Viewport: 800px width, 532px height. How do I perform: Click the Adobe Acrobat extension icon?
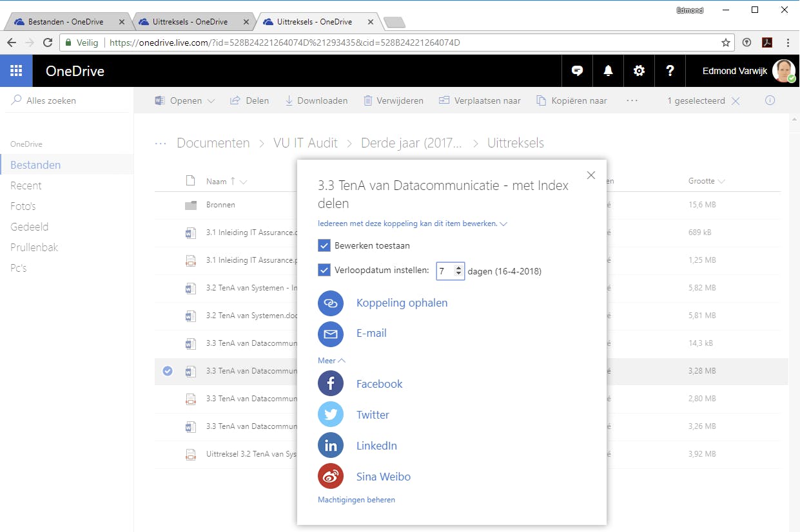[x=767, y=43]
